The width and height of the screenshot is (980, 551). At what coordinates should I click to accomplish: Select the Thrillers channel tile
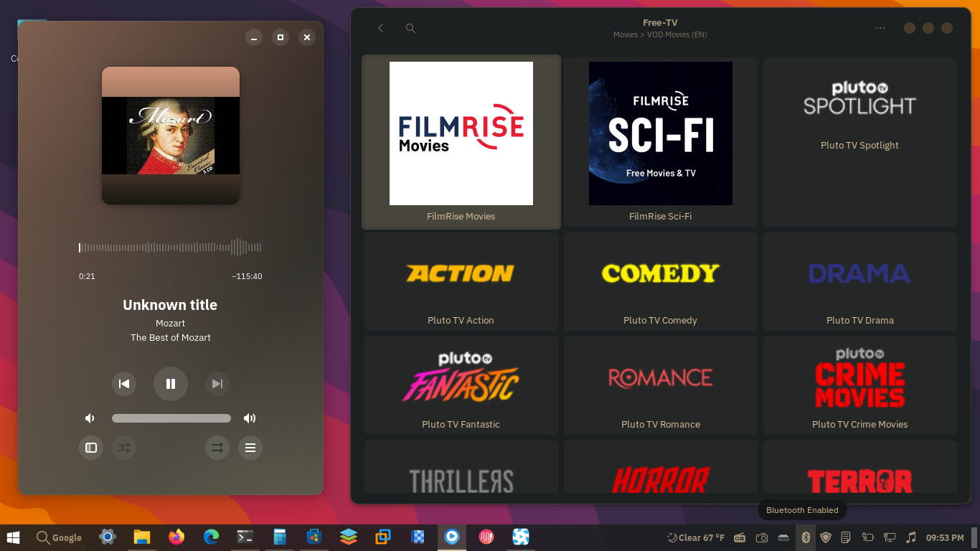(461, 467)
